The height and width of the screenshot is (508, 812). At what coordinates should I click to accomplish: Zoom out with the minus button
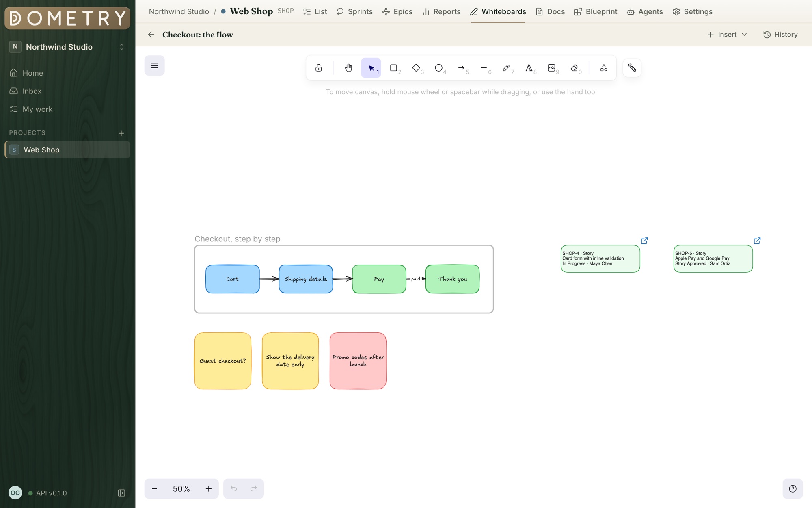coord(154,488)
